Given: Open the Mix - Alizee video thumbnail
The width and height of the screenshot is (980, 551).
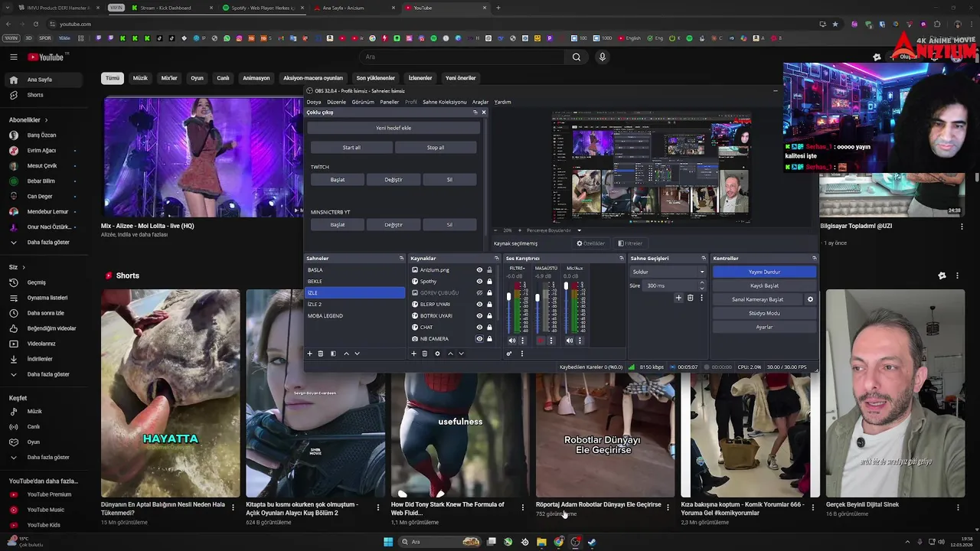Looking at the screenshot, I should (202, 157).
